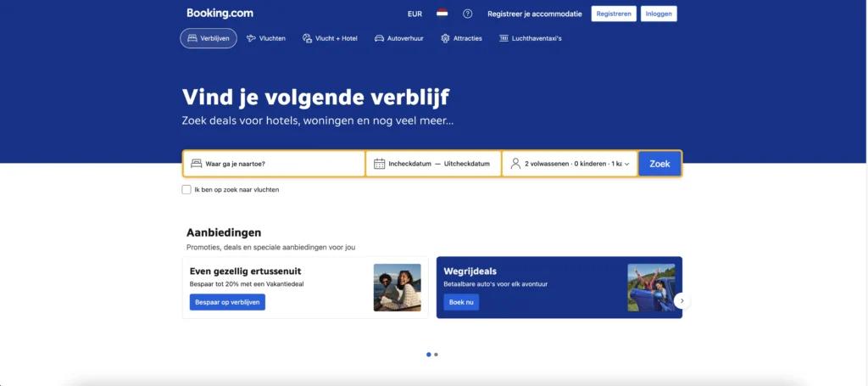This screenshot has height=386, width=868.
Task: Click Registreer je accommodatie link
Action: [535, 14]
